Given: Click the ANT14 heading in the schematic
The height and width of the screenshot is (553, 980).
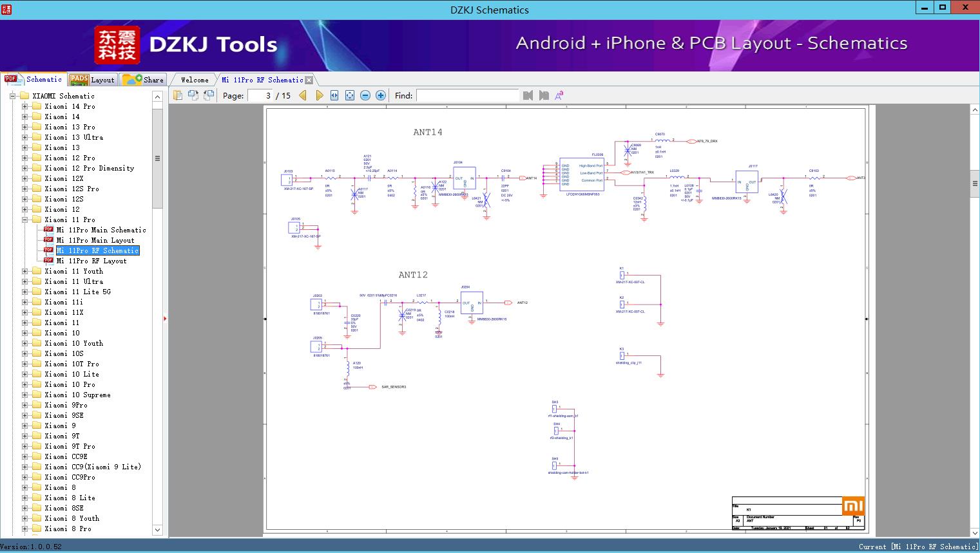Looking at the screenshot, I should pyautogui.click(x=428, y=132).
